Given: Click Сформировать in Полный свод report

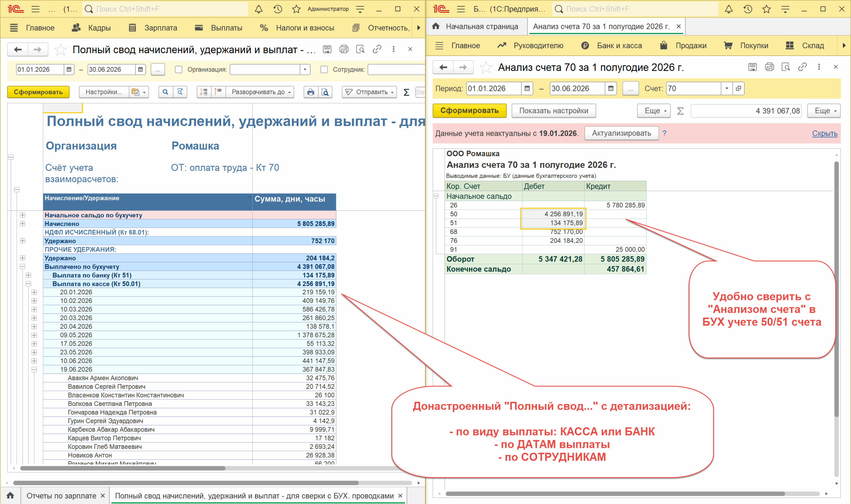Looking at the screenshot, I should point(38,92).
